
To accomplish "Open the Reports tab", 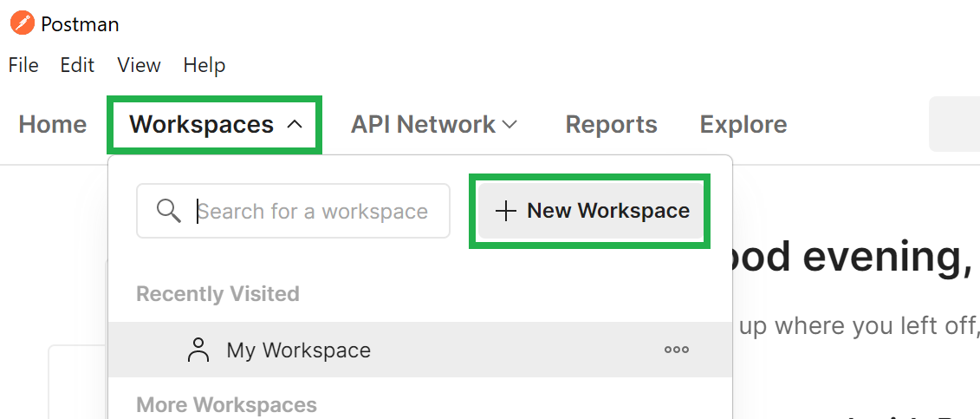I will (x=611, y=124).
